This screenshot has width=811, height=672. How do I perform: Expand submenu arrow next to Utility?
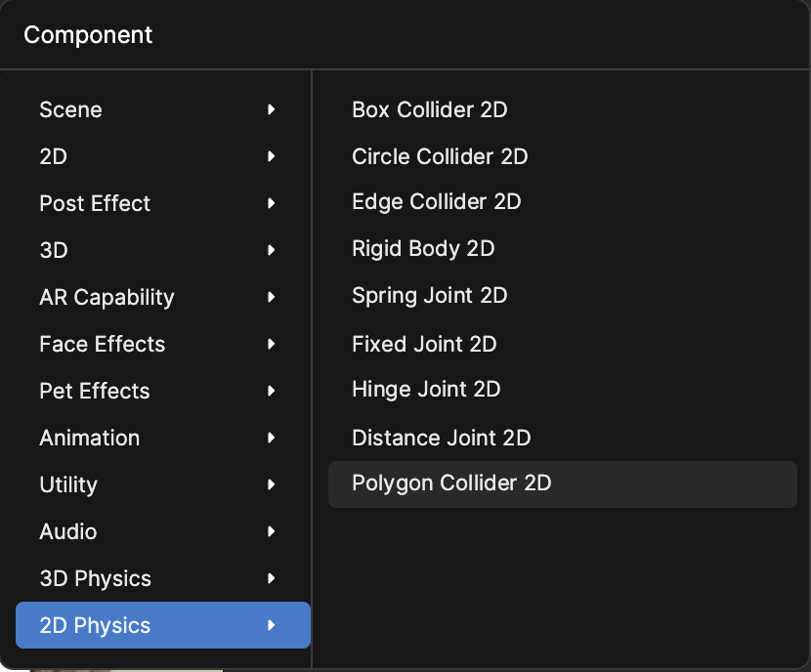coord(271,484)
